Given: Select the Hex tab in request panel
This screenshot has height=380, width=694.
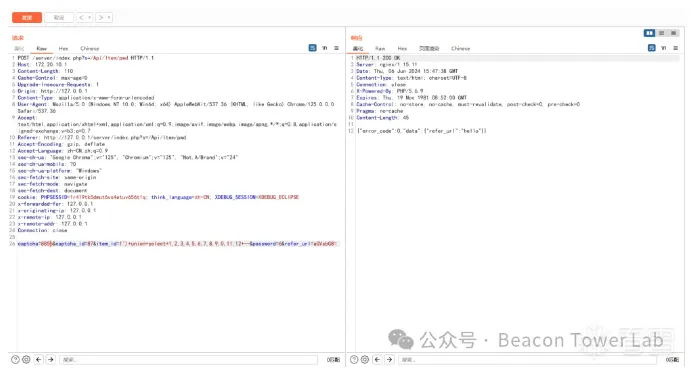Looking at the screenshot, I should click(63, 48).
